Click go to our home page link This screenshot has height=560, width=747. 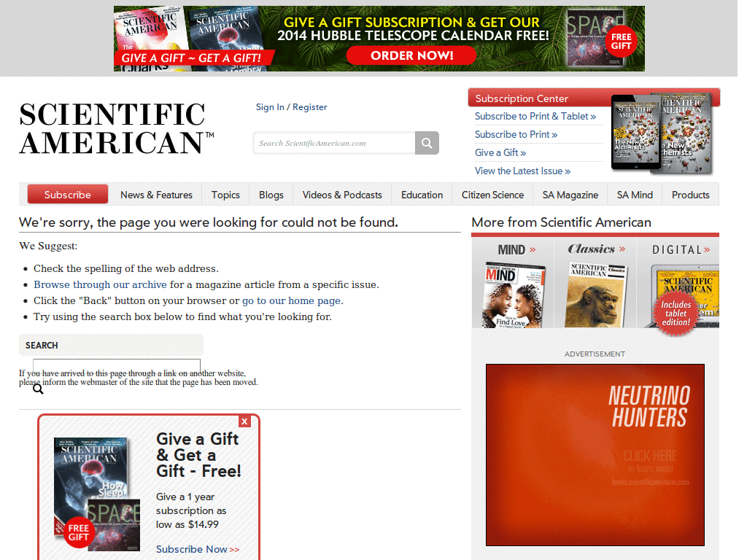click(292, 300)
